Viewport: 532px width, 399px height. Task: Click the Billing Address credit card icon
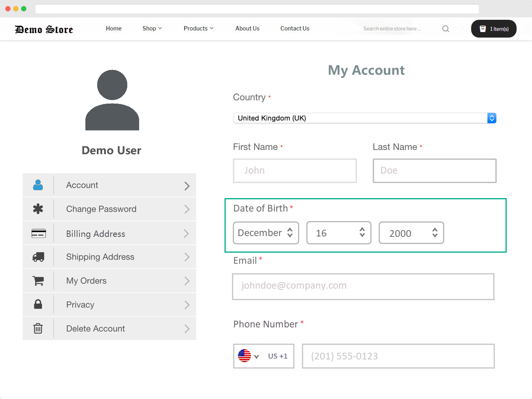pyautogui.click(x=38, y=233)
